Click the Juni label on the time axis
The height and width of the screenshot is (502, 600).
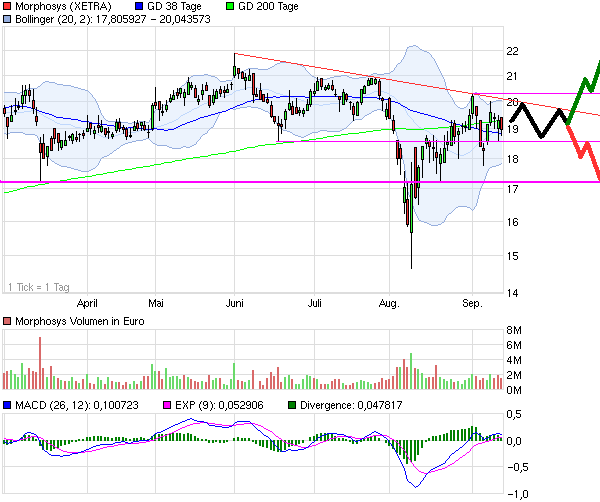pyautogui.click(x=235, y=303)
